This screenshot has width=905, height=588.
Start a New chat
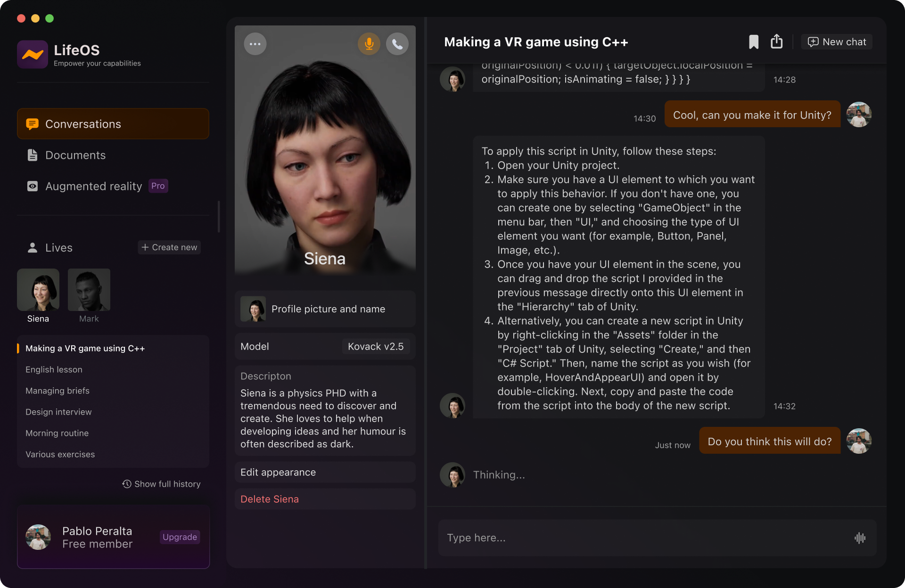(x=837, y=42)
